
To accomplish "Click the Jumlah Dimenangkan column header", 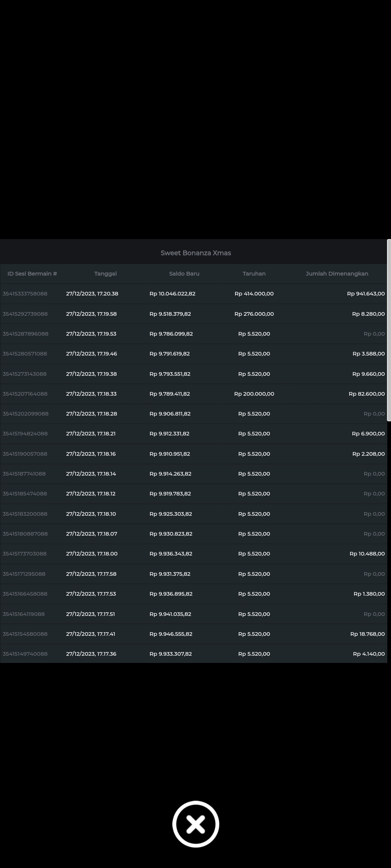I will point(337,274).
